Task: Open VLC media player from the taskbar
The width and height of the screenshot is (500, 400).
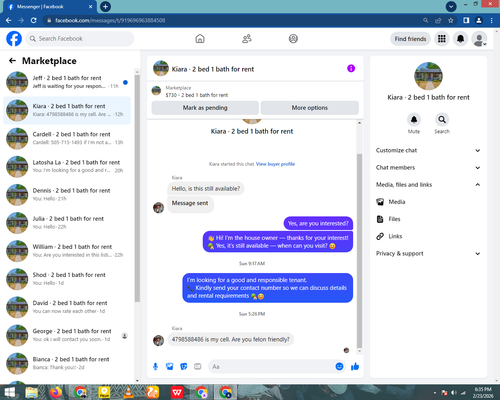Action: pos(128,392)
